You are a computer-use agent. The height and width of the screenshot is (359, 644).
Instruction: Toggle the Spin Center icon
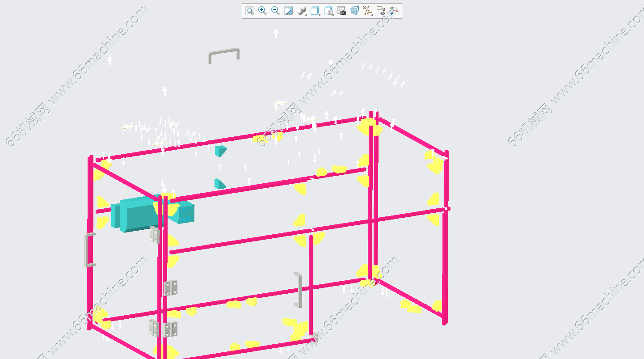pyautogui.click(x=394, y=11)
